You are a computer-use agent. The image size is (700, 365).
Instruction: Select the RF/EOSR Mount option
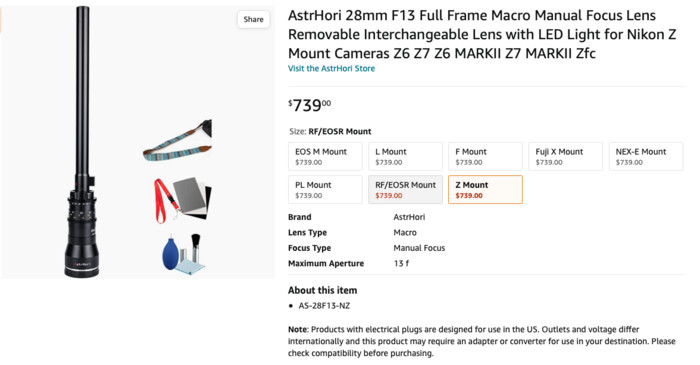click(x=405, y=190)
